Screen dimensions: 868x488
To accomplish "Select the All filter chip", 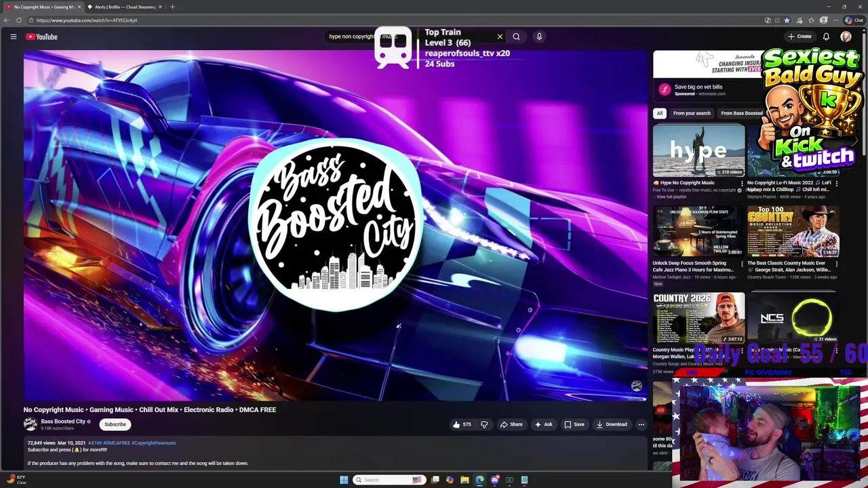I will [x=659, y=113].
